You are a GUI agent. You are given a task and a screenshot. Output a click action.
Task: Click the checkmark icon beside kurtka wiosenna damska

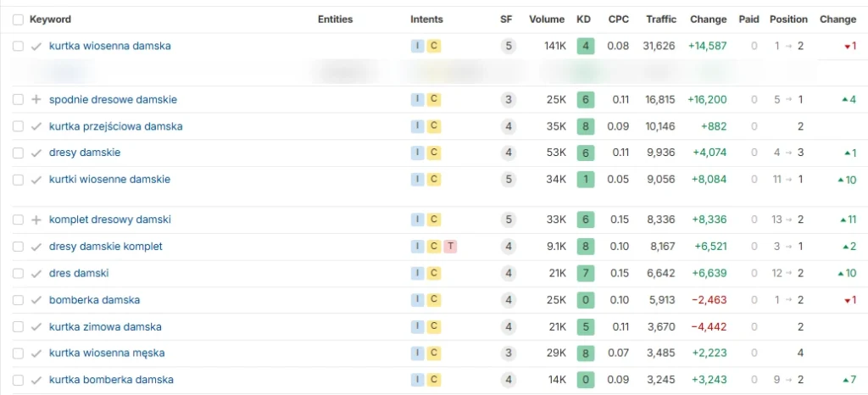(x=36, y=47)
